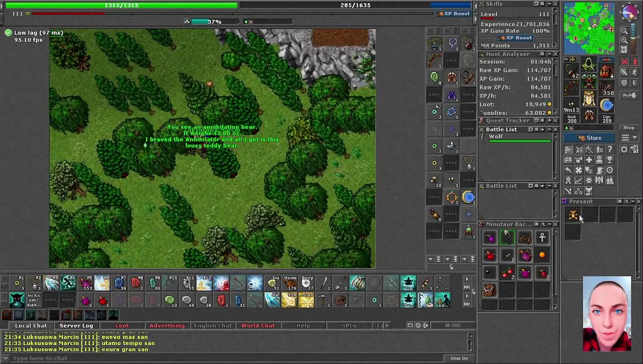Open the NPCs chat tab
The height and width of the screenshot is (364, 643).
(348, 326)
